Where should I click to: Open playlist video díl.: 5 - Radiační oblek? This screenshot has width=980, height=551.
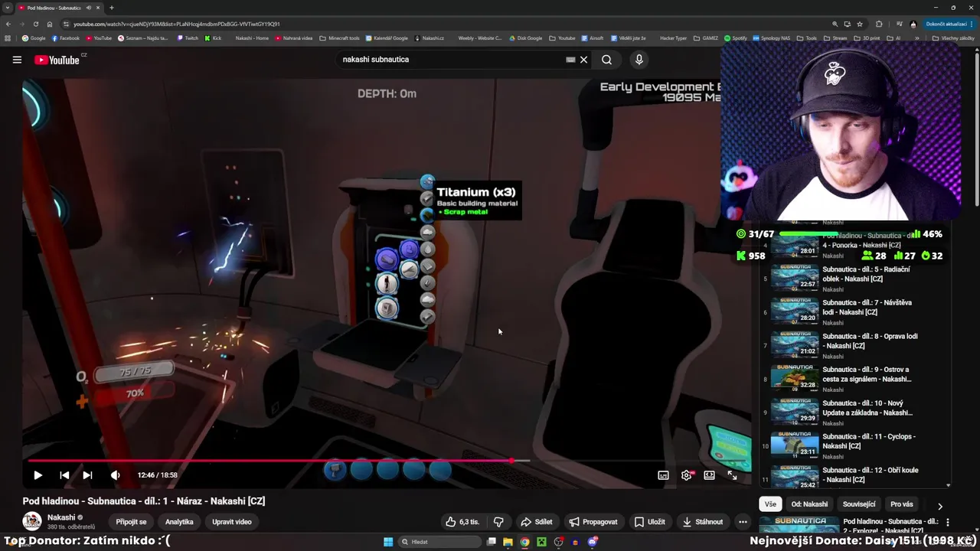(x=854, y=279)
